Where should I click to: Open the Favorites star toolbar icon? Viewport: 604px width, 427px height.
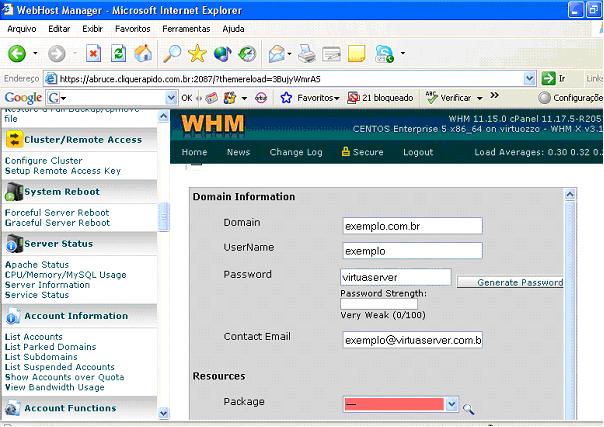tap(197, 54)
